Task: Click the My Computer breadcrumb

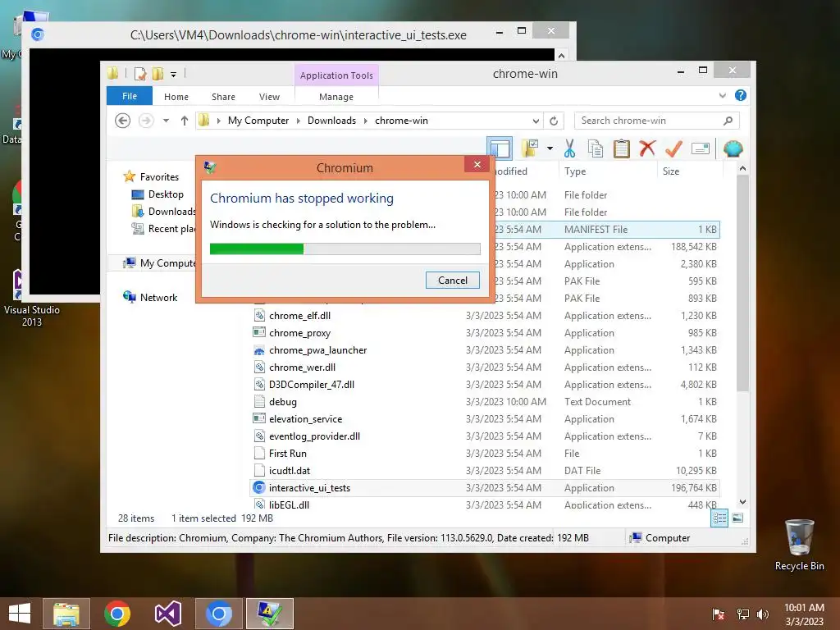Action: tap(258, 121)
